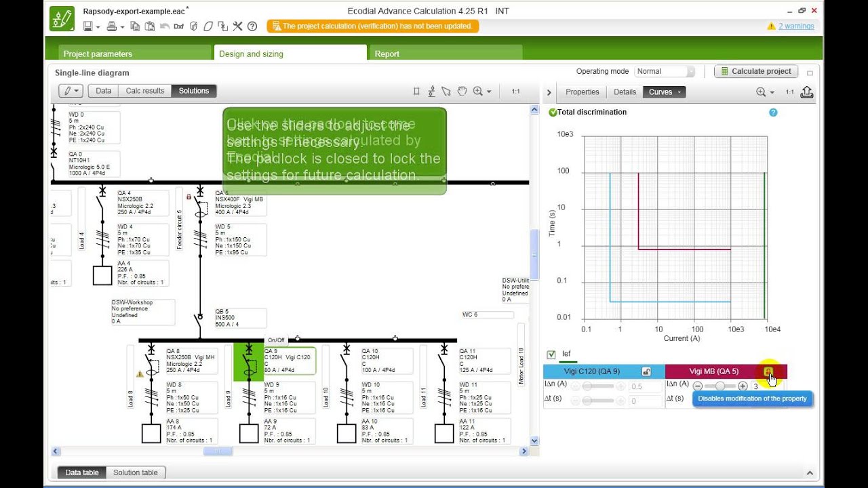Open the Solution table tab at bottom
868x488 pixels.
(136, 472)
